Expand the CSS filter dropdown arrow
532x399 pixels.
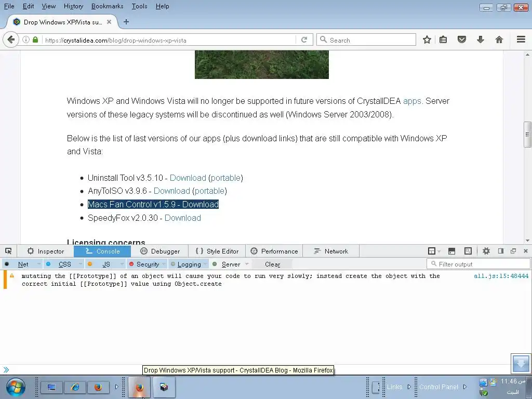81,264
